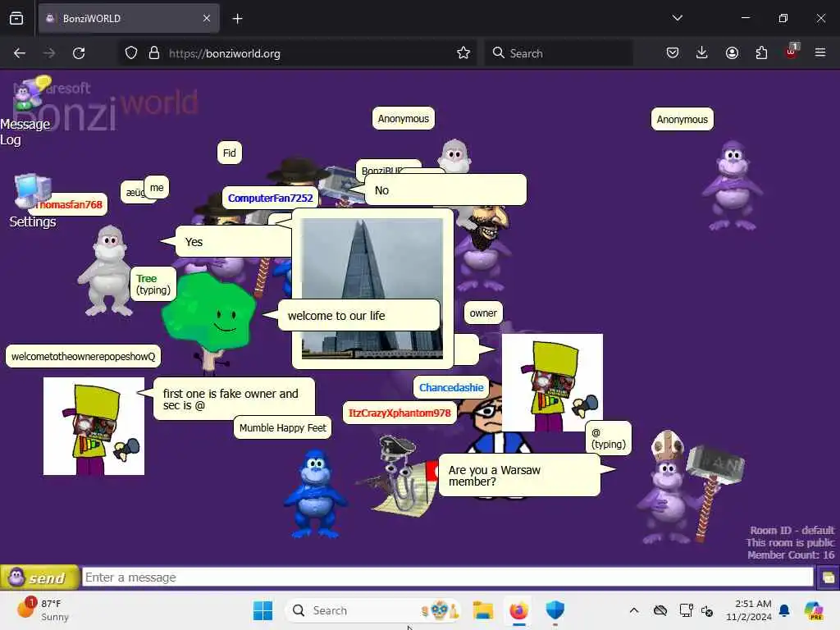840x630 pixels.
Task: Open the Firefox account icon
Action: 732,53
